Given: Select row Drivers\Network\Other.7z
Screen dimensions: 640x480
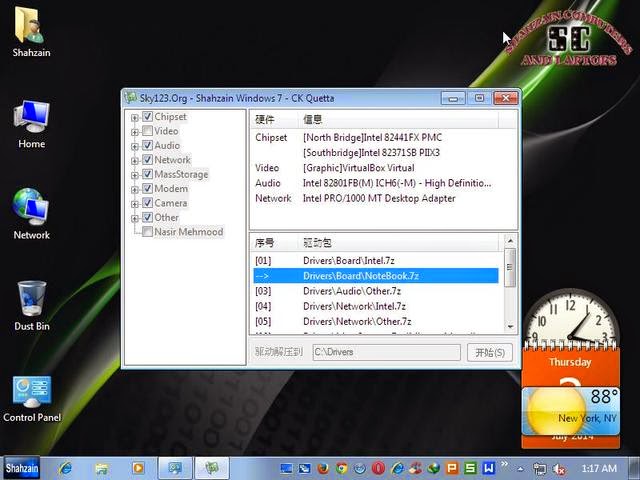Looking at the screenshot, I should [x=376, y=322].
